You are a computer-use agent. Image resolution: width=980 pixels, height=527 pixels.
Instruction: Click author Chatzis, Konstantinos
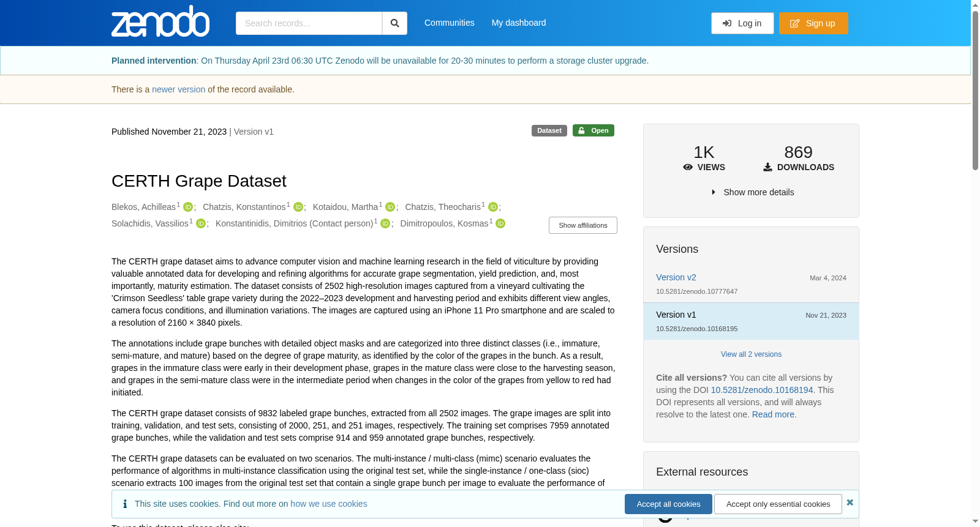[244, 207]
